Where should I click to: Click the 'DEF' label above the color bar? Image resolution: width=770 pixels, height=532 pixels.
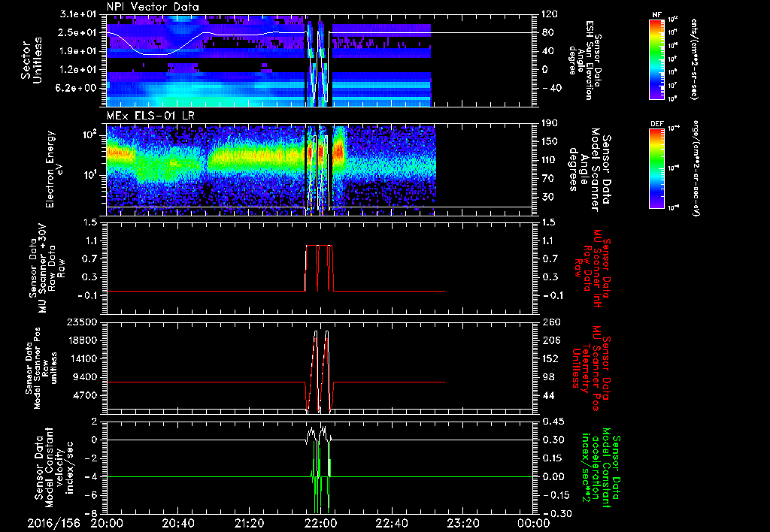[x=657, y=124]
